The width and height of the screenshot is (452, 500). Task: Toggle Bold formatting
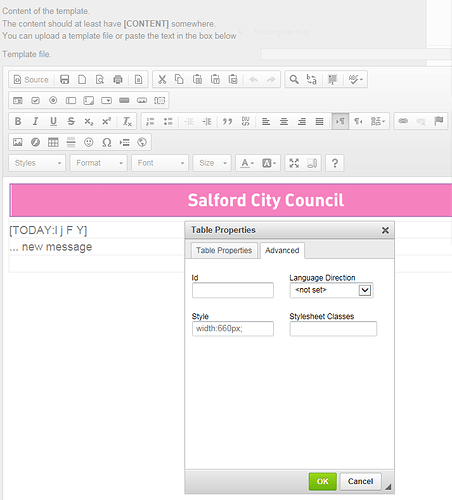pyautogui.click(x=18, y=121)
